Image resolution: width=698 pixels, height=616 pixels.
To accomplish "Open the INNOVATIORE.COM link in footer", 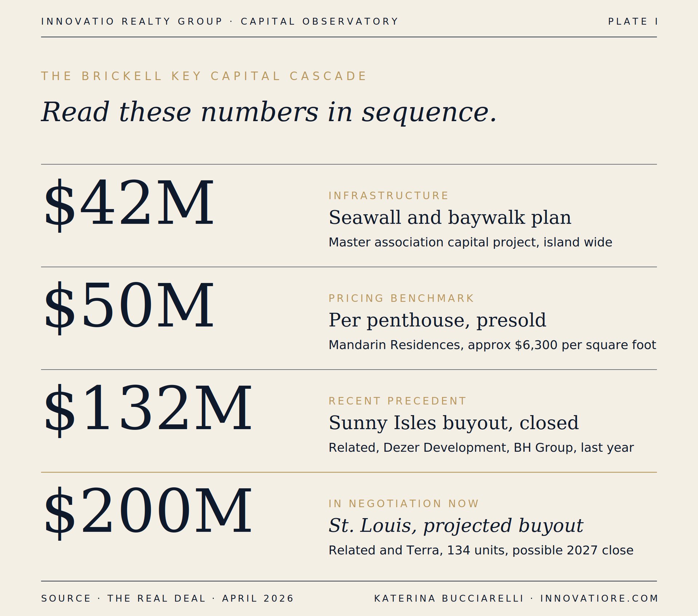I will (x=599, y=599).
